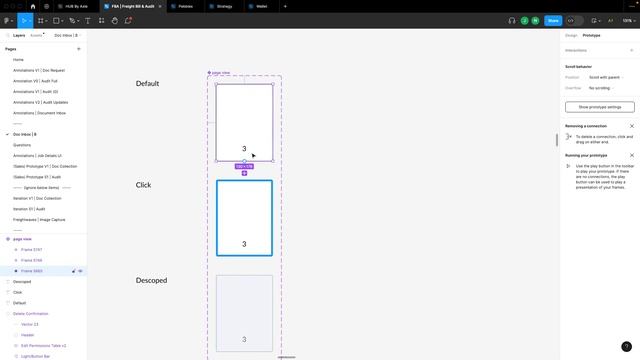Select the Hand tool
Screen dimensions: 640x360
tap(115, 20)
